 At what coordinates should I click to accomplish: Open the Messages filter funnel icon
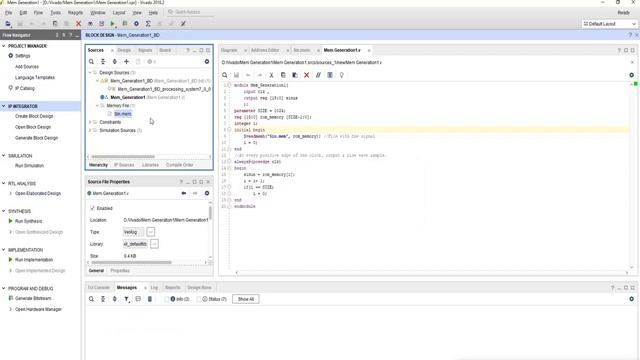pyautogui.click(x=127, y=299)
